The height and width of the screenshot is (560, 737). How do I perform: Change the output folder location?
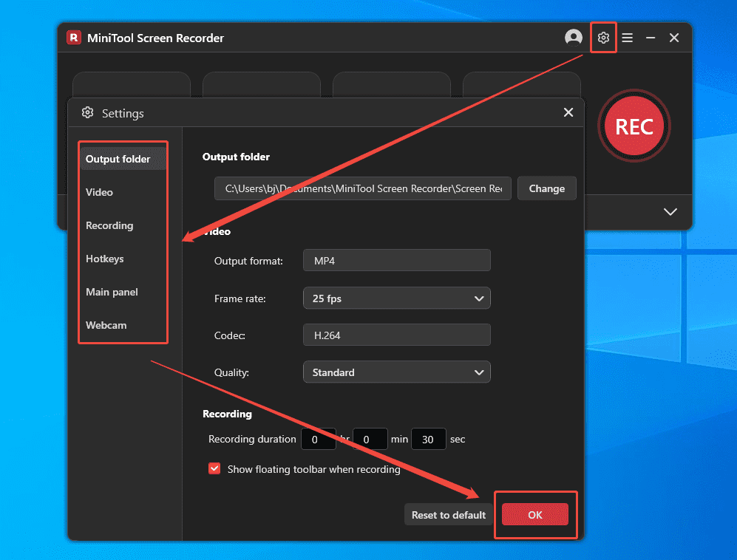tap(546, 188)
